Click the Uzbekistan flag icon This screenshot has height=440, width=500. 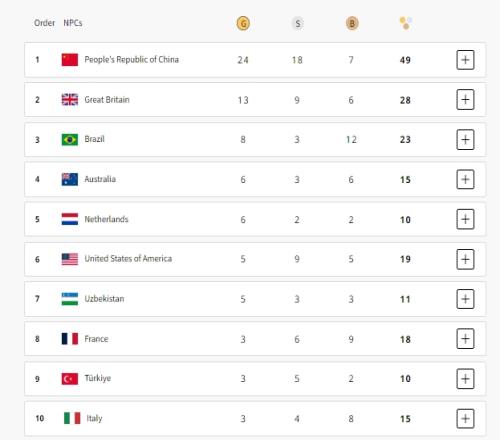(70, 299)
